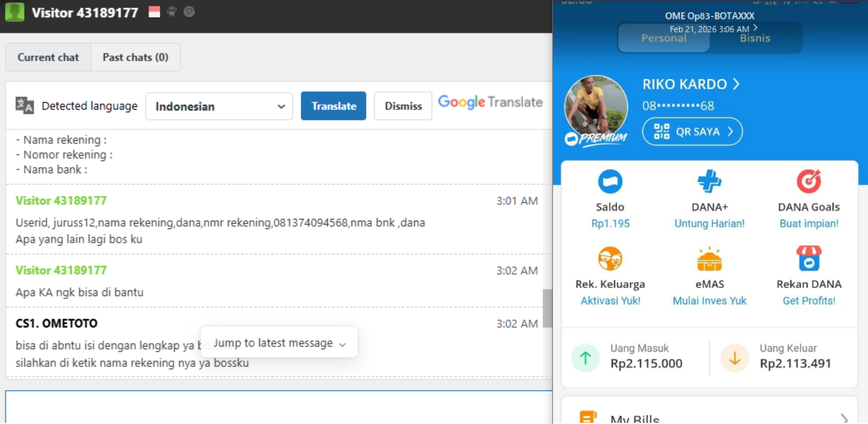Click the Mulai Inves Yuk link
Viewport: 868px width, 424px height.
(x=709, y=301)
